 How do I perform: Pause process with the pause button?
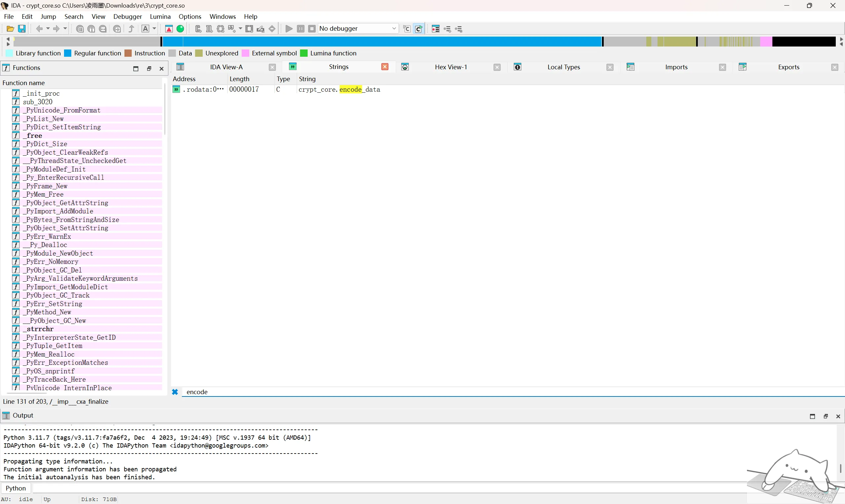300,29
